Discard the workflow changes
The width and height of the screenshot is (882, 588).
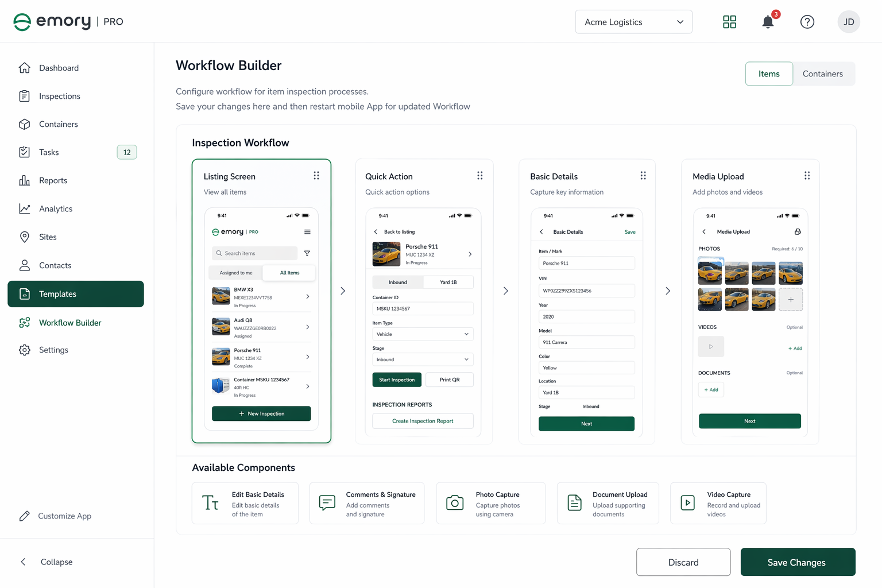coord(683,562)
